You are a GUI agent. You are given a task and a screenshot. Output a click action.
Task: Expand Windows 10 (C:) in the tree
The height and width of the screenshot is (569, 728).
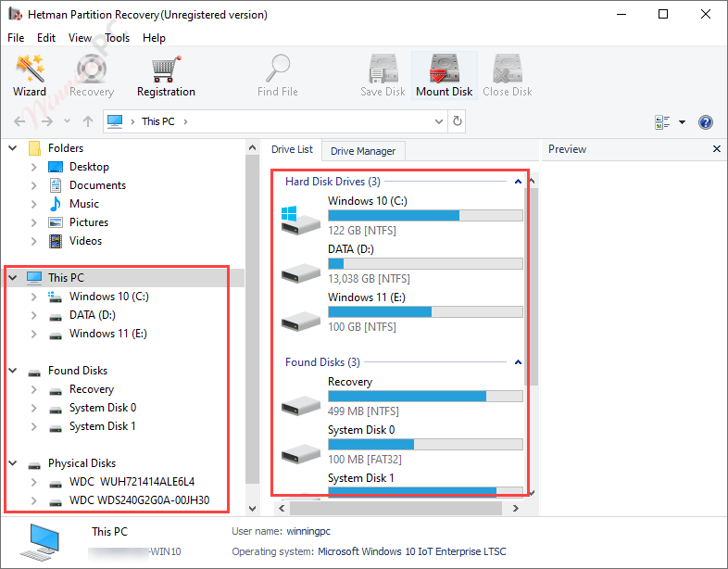coord(34,297)
